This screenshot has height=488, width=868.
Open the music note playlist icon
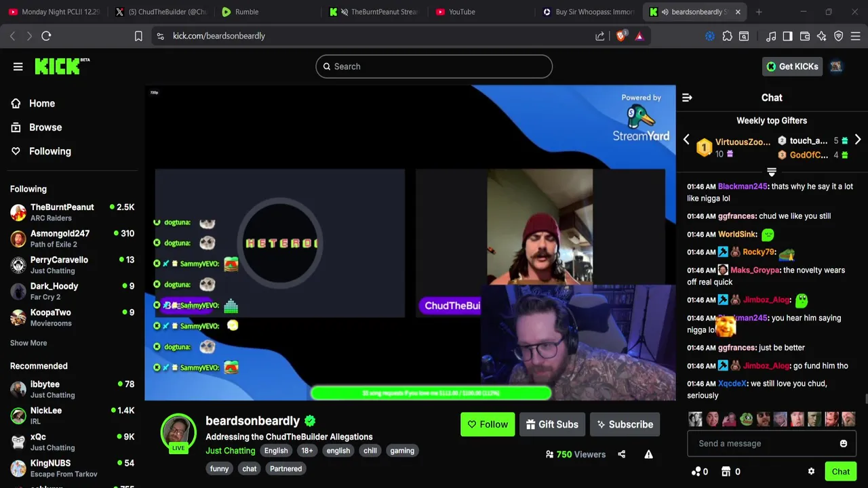tap(771, 36)
